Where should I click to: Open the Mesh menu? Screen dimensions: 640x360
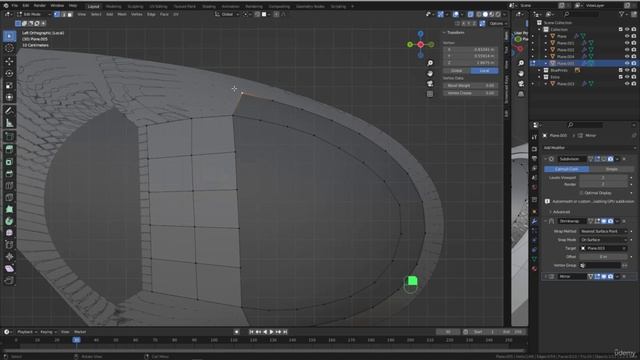pos(122,14)
